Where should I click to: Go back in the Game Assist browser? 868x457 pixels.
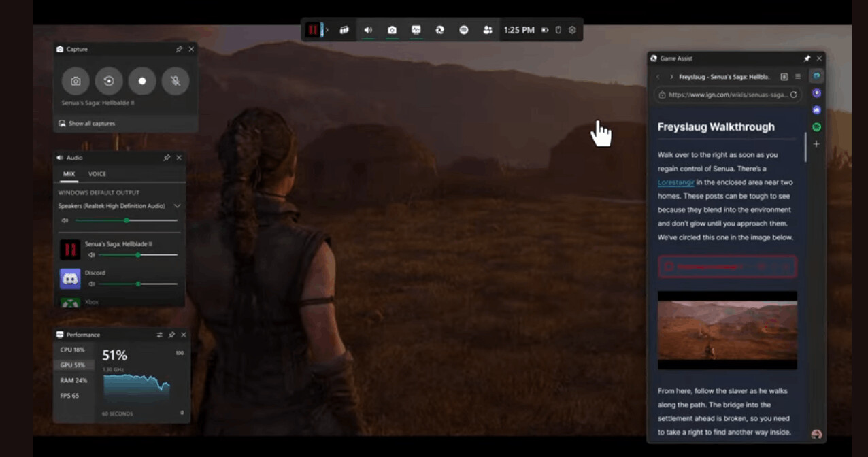pyautogui.click(x=658, y=77)
